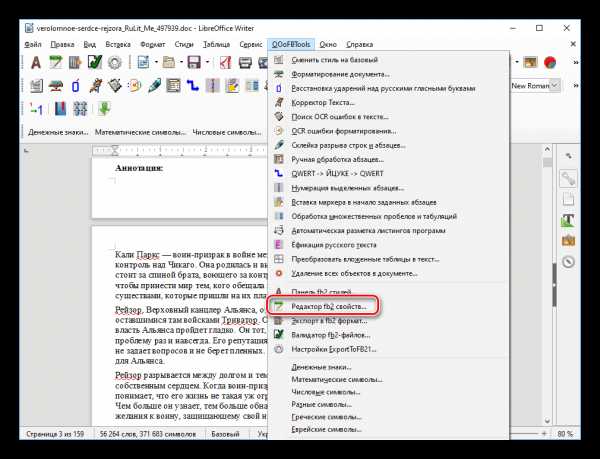Click the Export as PDF toolbar icon
The width and height of the screenshot is (600, 459).
click(225, 62)
